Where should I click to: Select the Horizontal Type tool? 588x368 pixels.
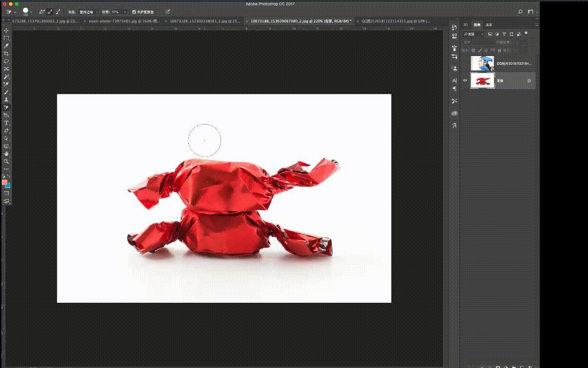click(x=6, y=123)
